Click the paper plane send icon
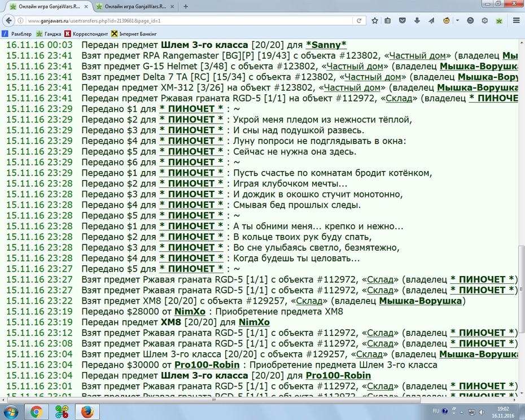 tap(432, 21)
